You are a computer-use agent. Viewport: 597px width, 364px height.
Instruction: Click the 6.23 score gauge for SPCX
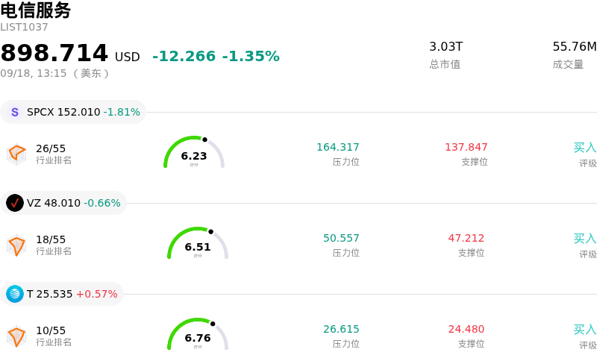[194, 152]
